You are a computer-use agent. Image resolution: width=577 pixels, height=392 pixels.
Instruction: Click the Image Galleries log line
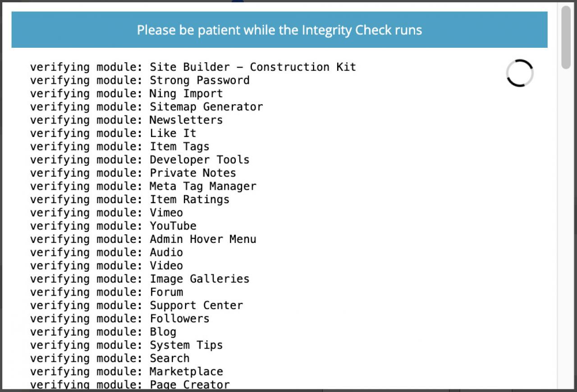click(140, 279)
